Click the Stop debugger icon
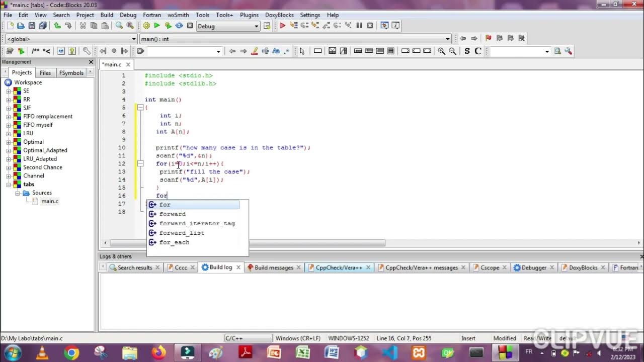Image resolution: width=644 pixels, height=362 pixels. 370,26
